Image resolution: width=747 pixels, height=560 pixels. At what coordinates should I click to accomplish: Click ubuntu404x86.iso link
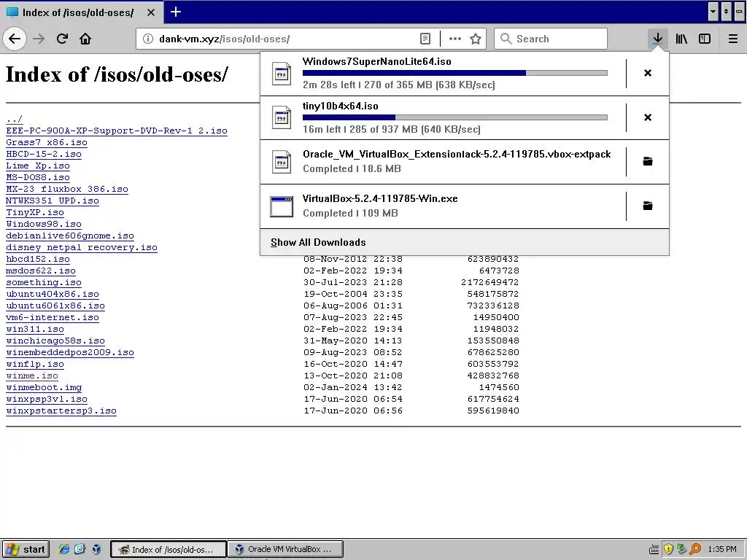pyautogui.click(x=53, y=294)
